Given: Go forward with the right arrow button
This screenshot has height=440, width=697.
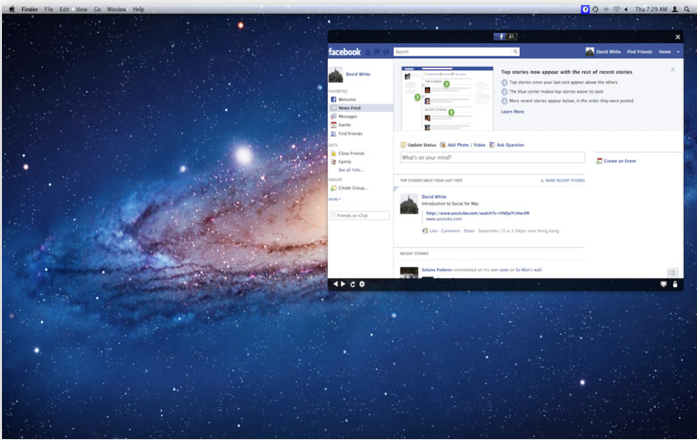Looking at the screenshot, I should click(x=343, y=284).
